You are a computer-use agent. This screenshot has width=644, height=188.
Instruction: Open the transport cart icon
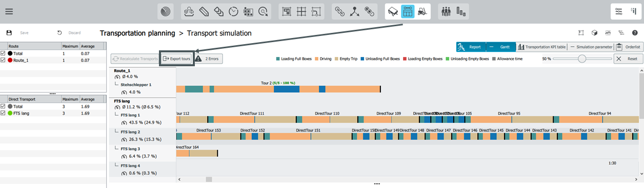[393, 11]
